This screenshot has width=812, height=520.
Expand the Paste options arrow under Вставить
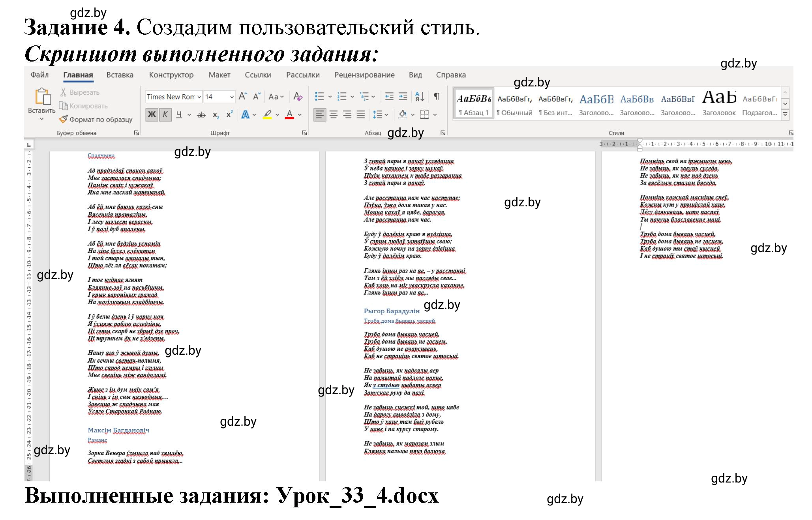(42, 119)
